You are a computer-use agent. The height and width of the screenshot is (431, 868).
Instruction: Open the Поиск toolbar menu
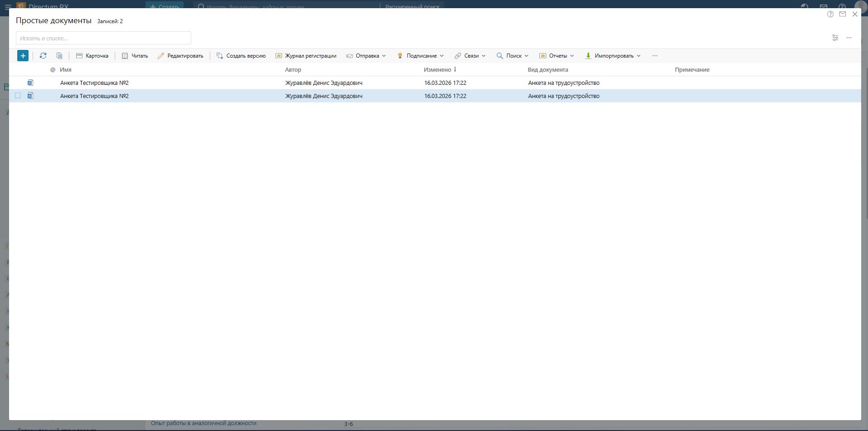[x=513, y=56]
